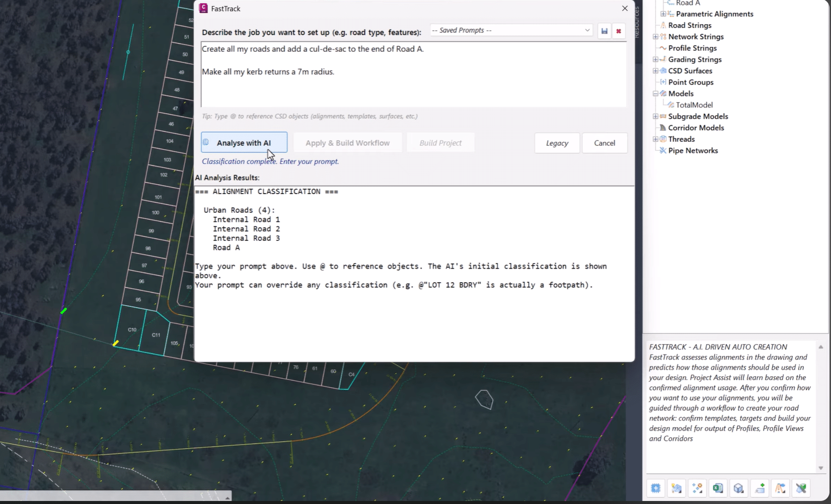
Task: Click the Analyse with AI button
Action: tap(244, 142)
